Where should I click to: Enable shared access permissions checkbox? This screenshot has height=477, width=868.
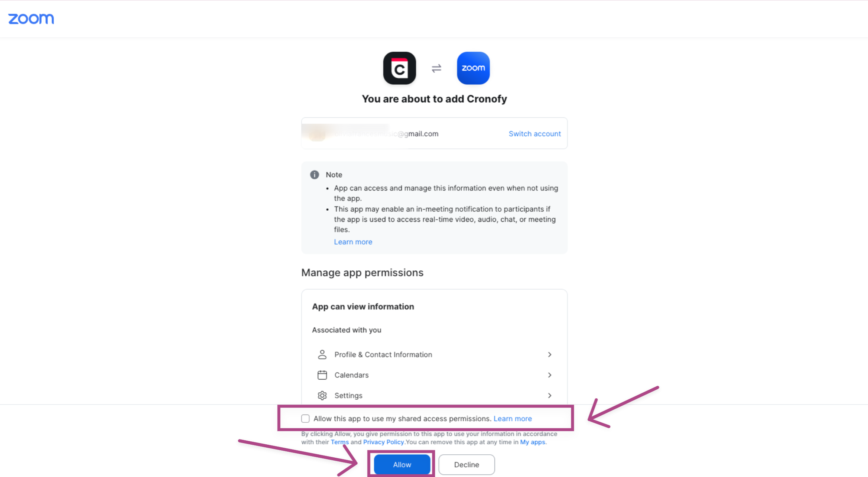[x=305, y=419]
